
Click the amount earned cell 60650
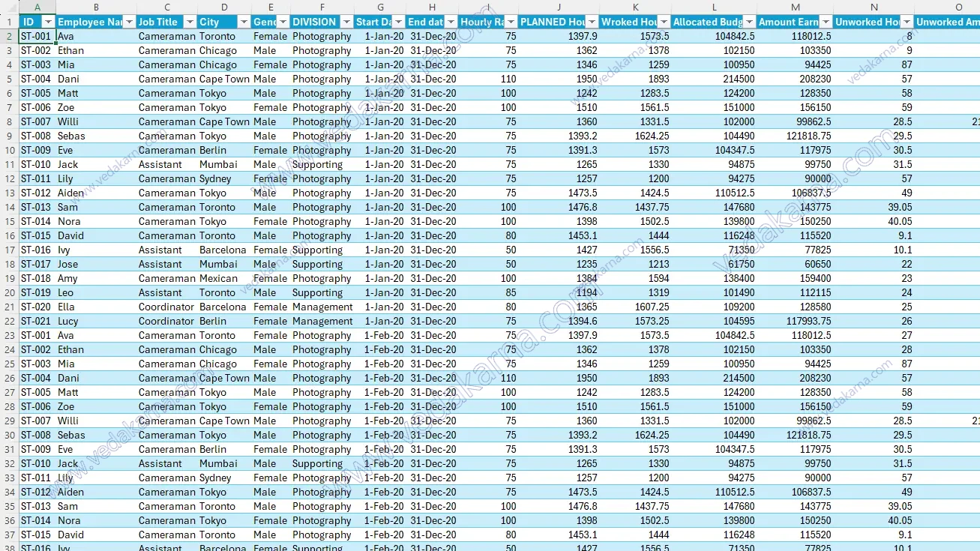tap(796, 264)
